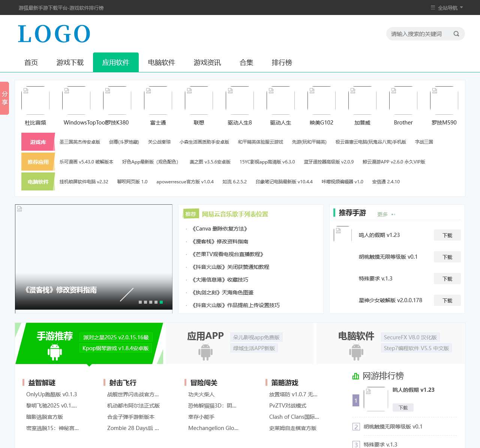Open the 合集 nav tab
The width and height of the screenshot is (480, 448).
tap(246, 62)
